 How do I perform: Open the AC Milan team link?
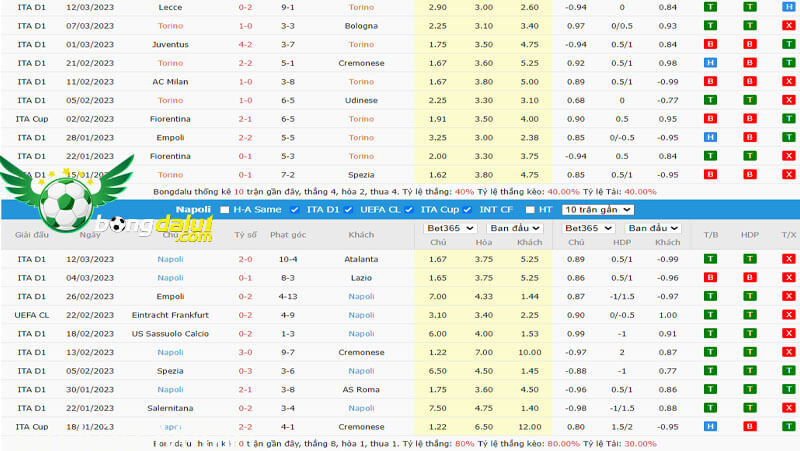click(170, 82)
